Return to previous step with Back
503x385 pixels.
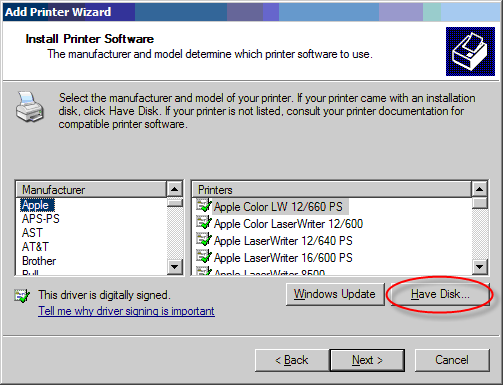pos(292,360)
